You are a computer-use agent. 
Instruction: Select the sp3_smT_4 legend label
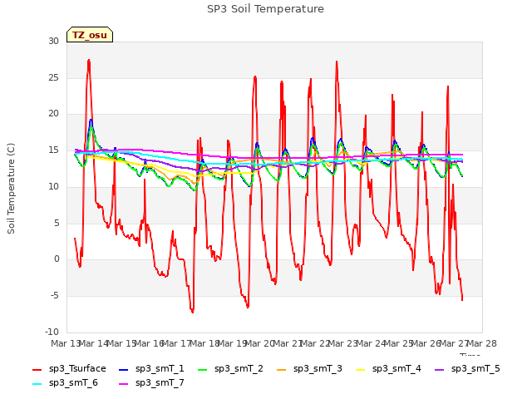point(397,369)
